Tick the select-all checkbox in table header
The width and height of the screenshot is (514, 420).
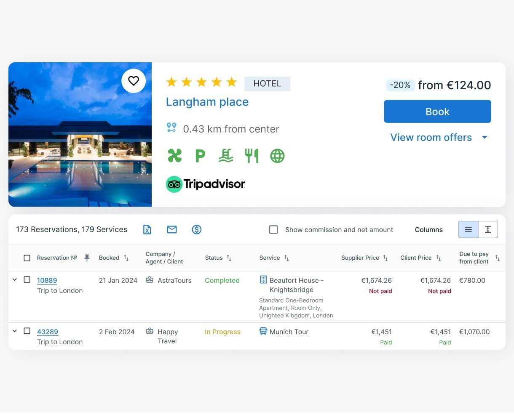[27, 258]
